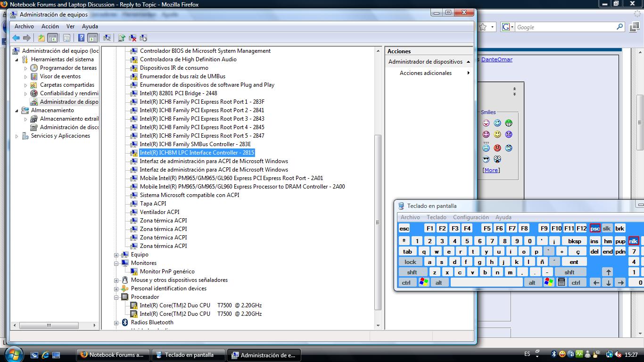Viewport: 644px width, 362px height.
Task: Click the disable device toolbar icon
Action: [x=144, y=38]
